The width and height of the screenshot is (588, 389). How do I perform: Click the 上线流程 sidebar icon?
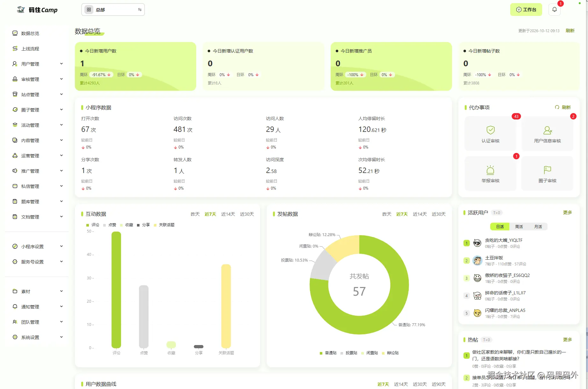click(15, 48)
